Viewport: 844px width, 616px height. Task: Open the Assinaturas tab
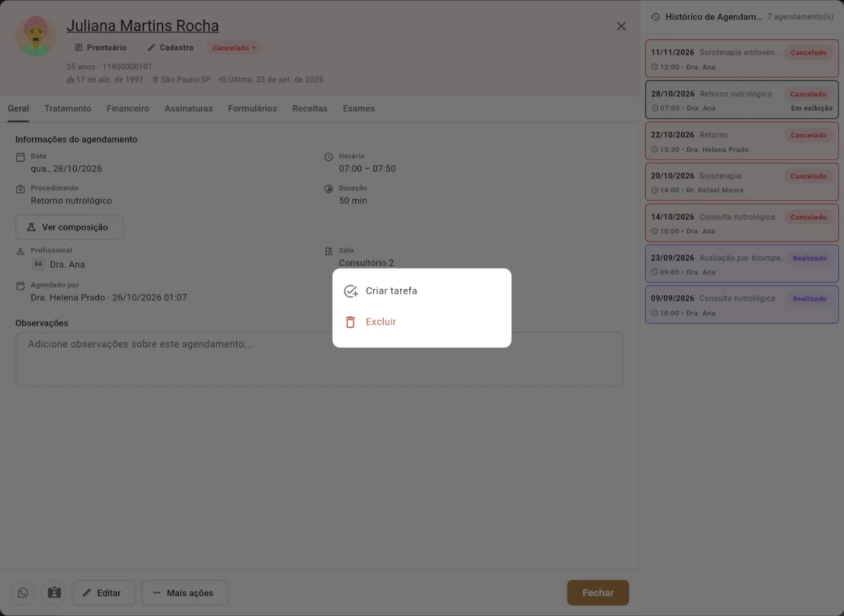click(189, 109)
